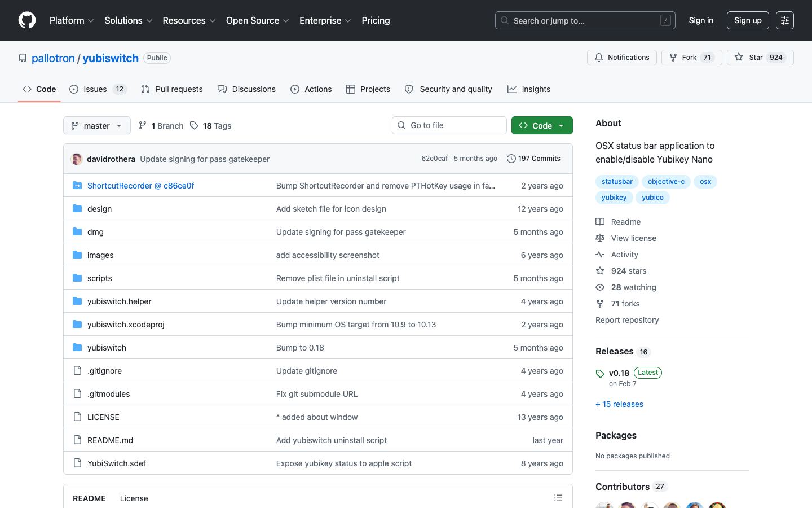Image resolution: width=812 pixels, height=508 pixels.
Task: Star the yubiswitch repository
Action: pos(760,58)
